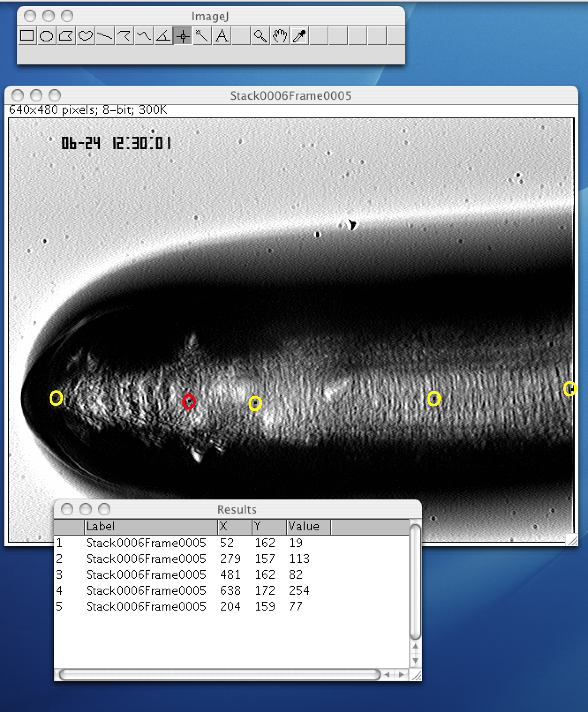
Task: Click the Label column header
Action: point(150,526)
